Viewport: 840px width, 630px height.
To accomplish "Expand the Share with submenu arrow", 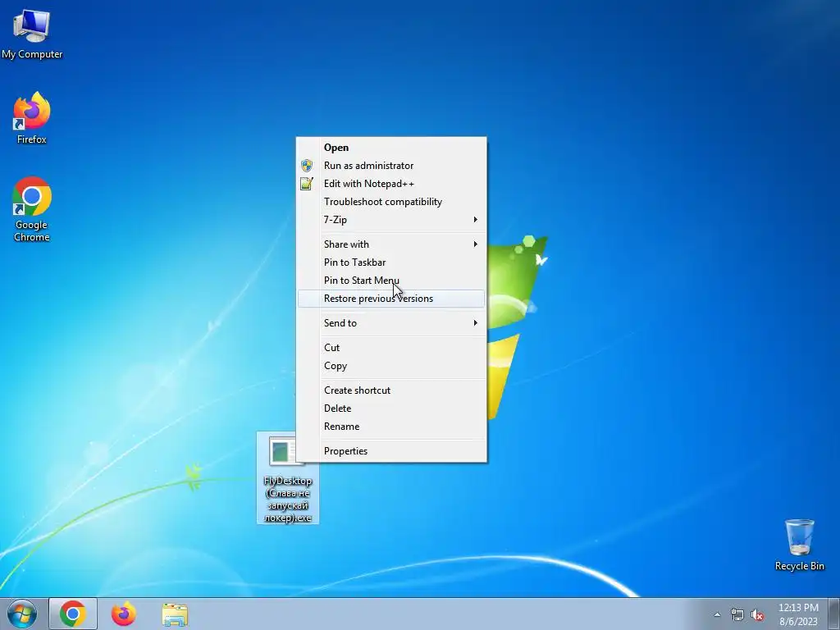I will coord(475,244).
